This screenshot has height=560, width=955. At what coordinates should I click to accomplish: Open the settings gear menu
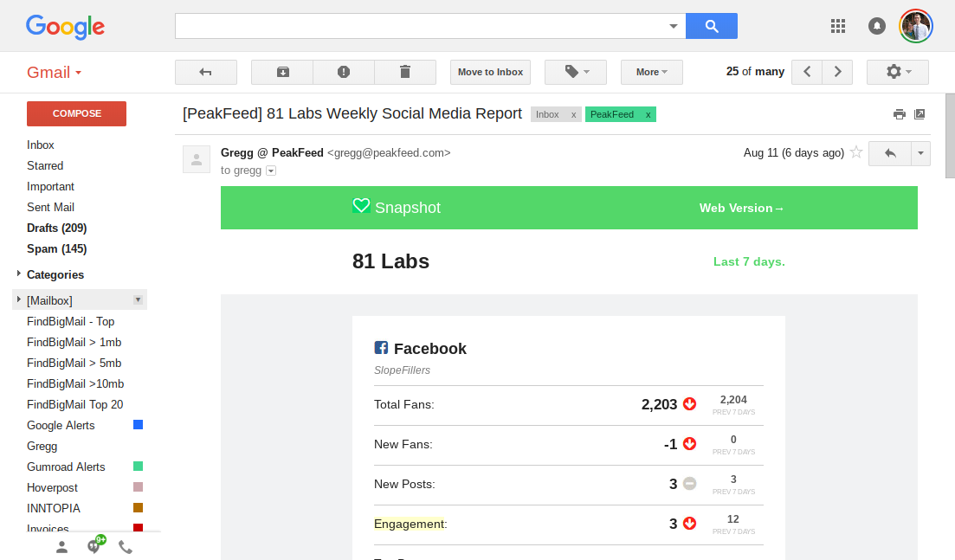click(898, 72)
